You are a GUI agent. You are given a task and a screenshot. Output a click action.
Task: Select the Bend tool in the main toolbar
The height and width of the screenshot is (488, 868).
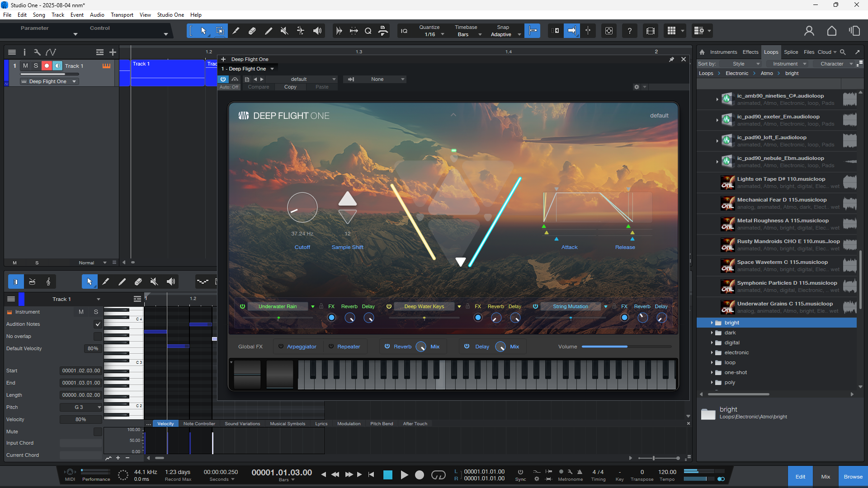pos(301,31)
